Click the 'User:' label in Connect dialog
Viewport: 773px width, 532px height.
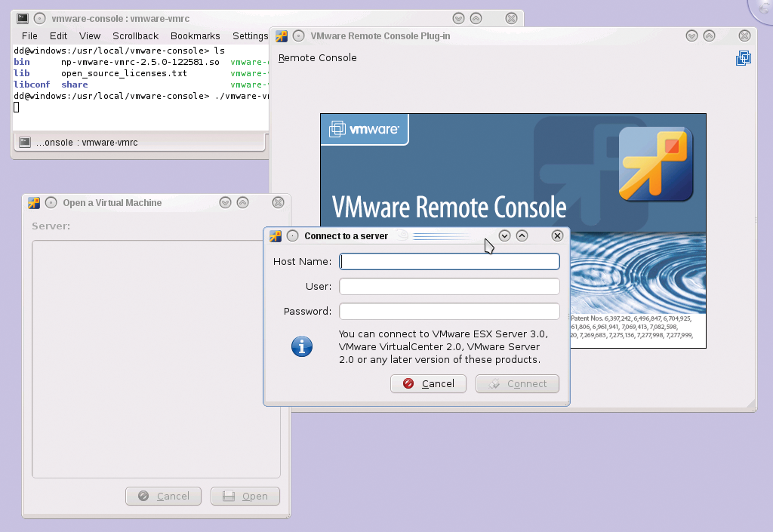click(x=319, y=286)
